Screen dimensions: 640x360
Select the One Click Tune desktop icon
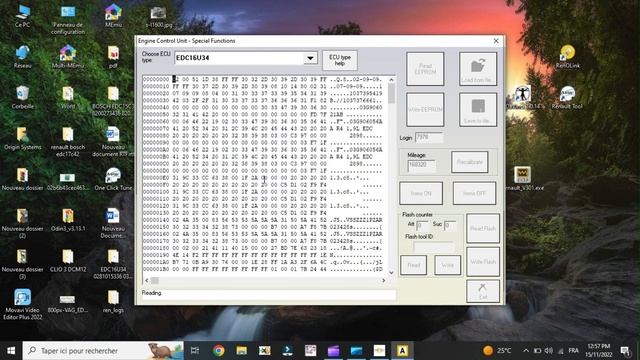[x=113, y=180]
